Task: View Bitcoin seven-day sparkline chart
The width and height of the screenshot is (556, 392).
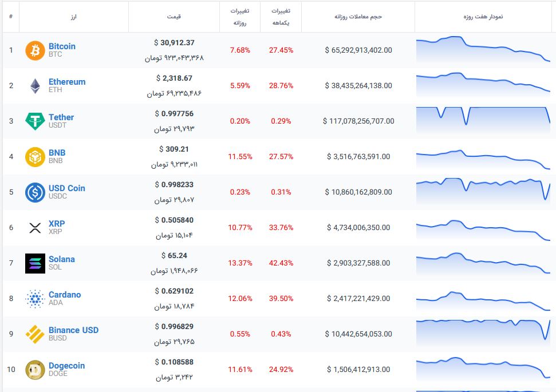Action: (x=483, y=50)
